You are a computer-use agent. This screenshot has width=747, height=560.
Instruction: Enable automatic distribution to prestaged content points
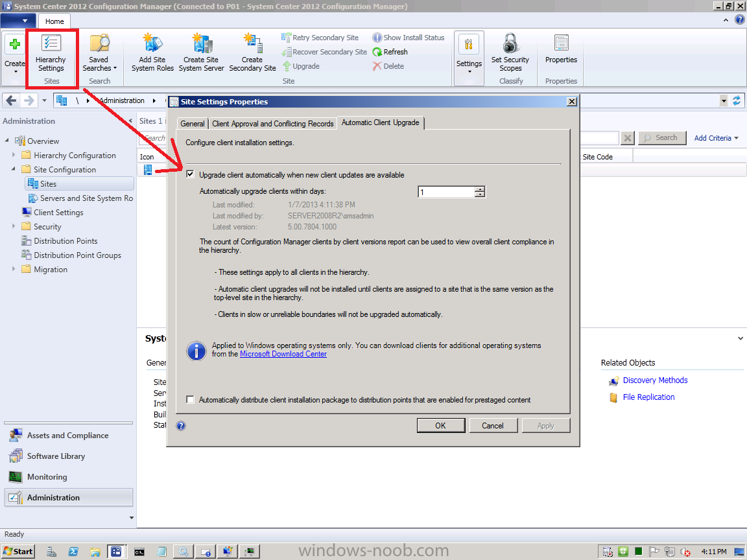(x=190, y=399)
